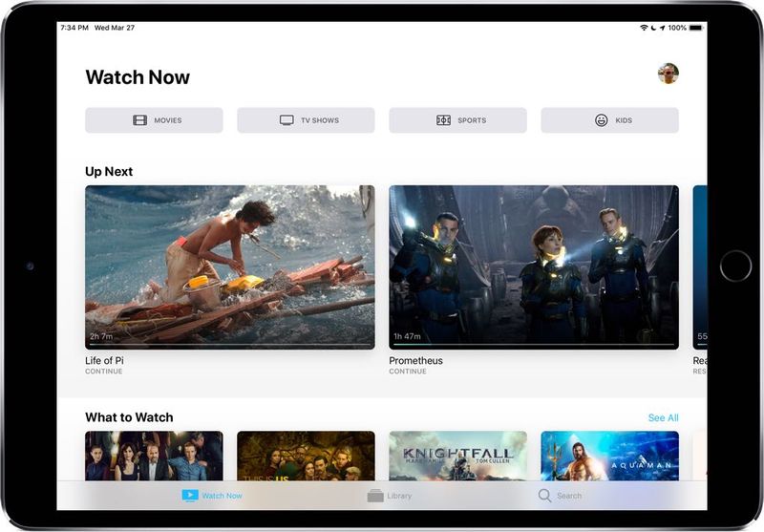This screenshot has width=764, height=532.
Task: Click the Wi-Fi status icon
Action: (x=644, y=28)
